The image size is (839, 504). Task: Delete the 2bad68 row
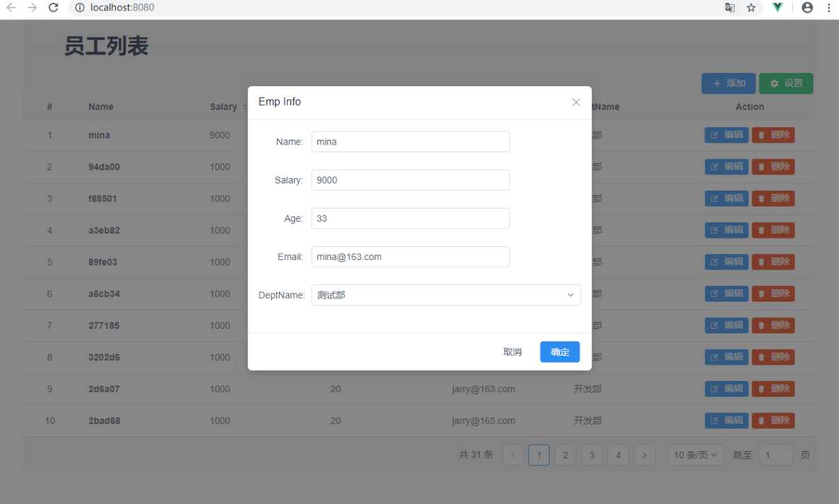click(x=773, y=421)
